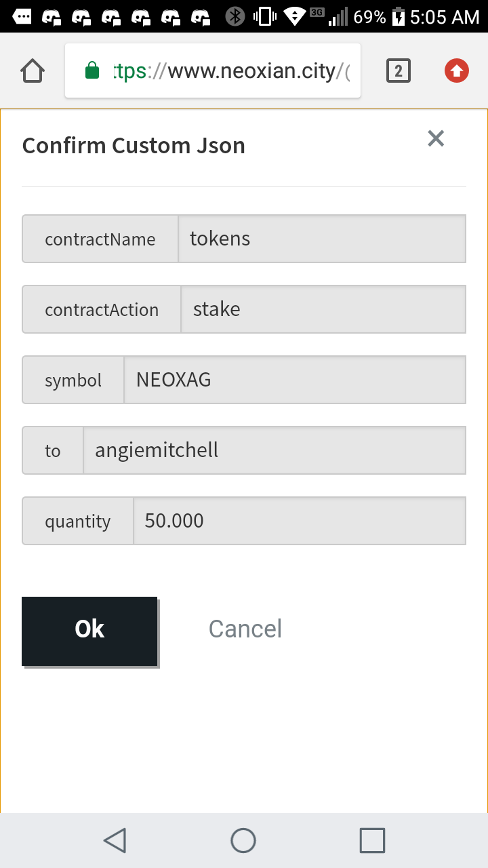Viewport: 488px width, 868px height.
Task: Tap the Bluetooth status bar icon
Action: [235, 16]
